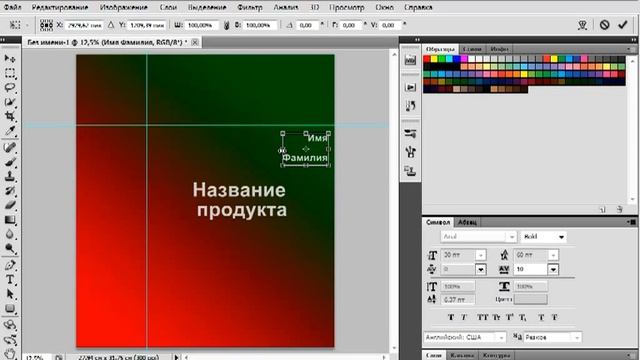The width and height of the screenshot is (640, 360).
Task: Toggle Superscript in Character panel
Action: 510,317
